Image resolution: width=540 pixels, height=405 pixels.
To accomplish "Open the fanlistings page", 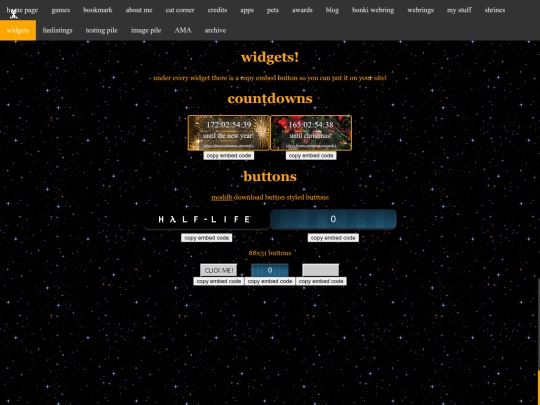I will coord(58,30).
